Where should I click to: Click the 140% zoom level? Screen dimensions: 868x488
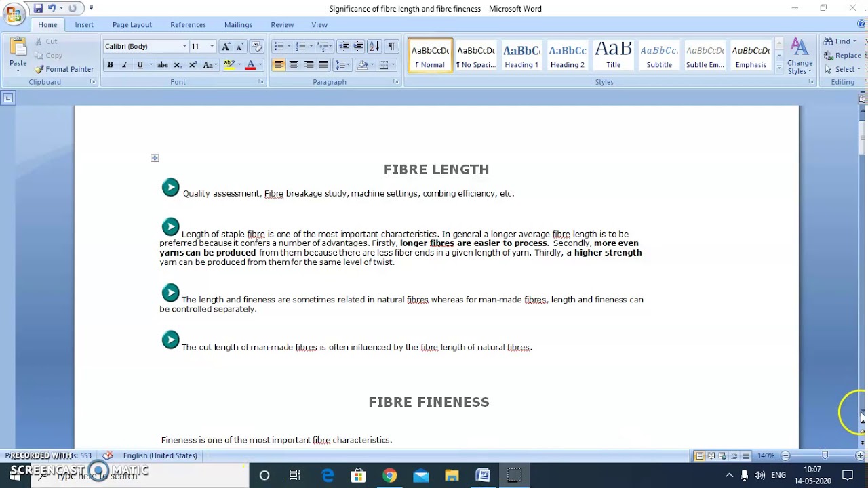(x=766, y=456)
